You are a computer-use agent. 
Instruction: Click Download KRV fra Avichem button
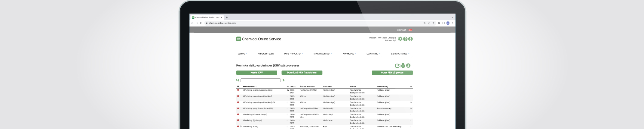coord(302,73)
